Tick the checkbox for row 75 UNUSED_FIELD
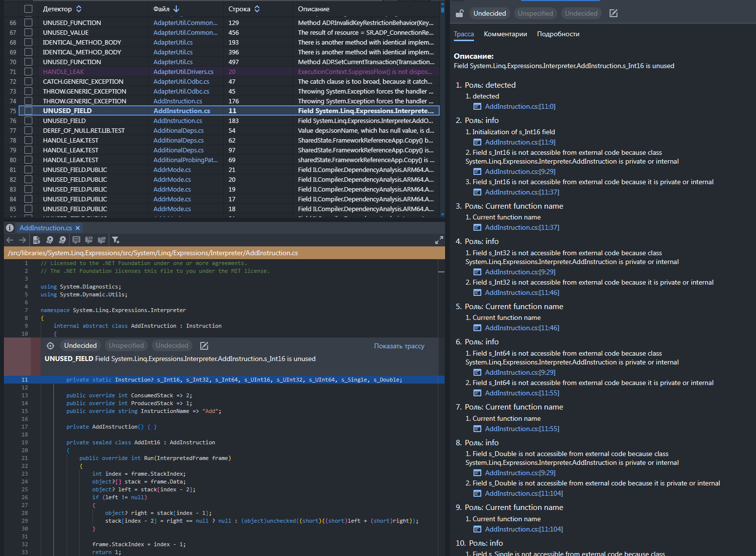This screenshot has width=756, height=556. [x=28, y=111]
